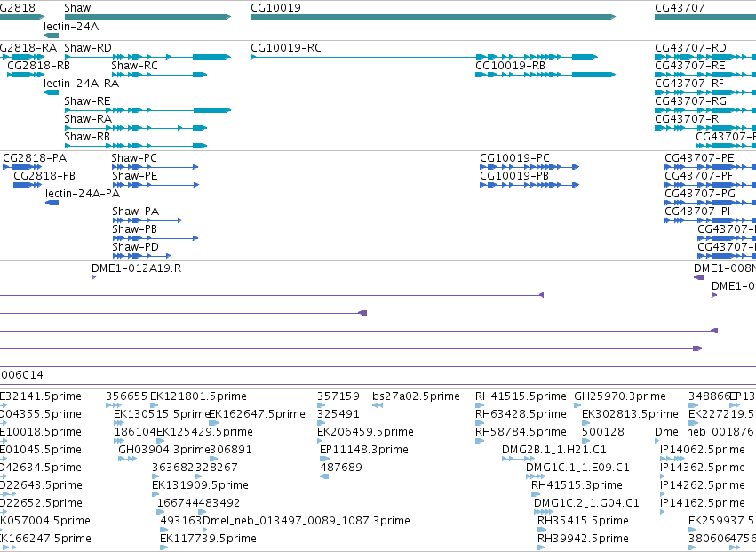Click the CG10019 gene span bar
Viewport: 756px width, 552px height.
(433, 17)
